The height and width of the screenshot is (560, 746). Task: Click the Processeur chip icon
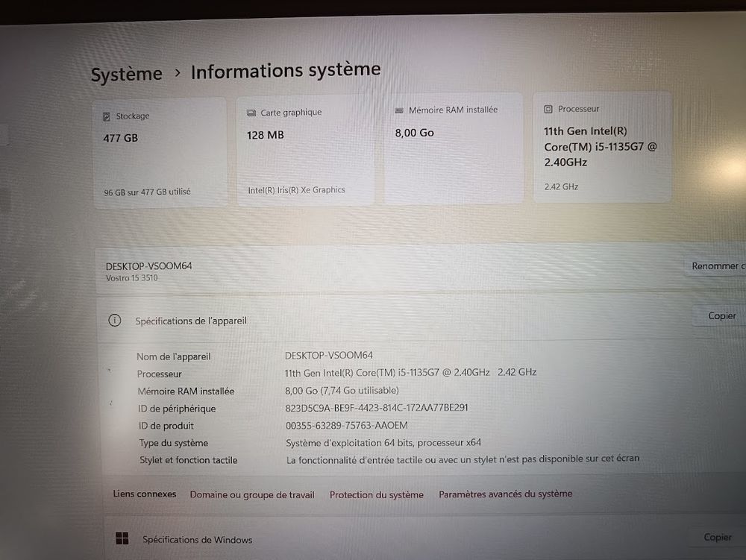coord(548,109)
